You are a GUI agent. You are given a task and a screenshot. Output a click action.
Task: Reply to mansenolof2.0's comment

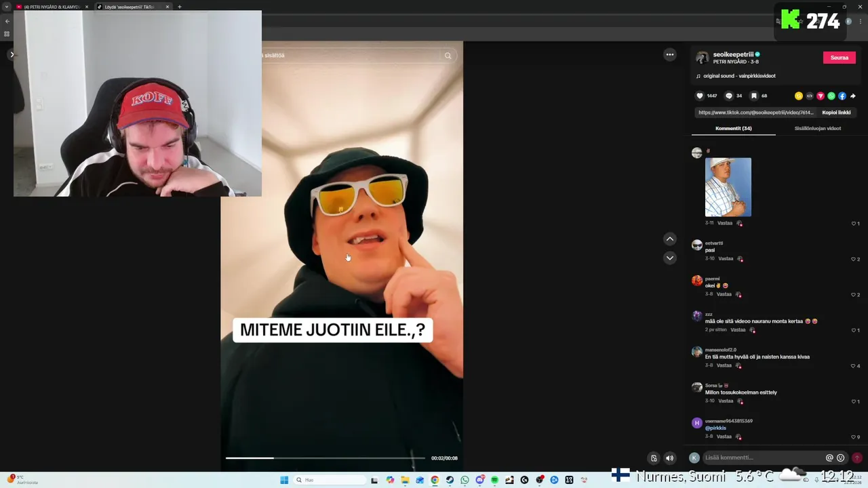pyautogui.click(x=724, y=365)
